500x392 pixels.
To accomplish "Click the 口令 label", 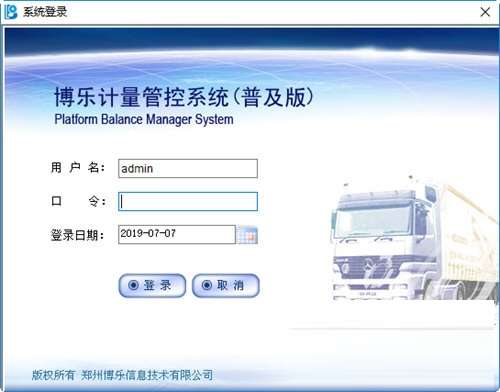I will point(79,201).
